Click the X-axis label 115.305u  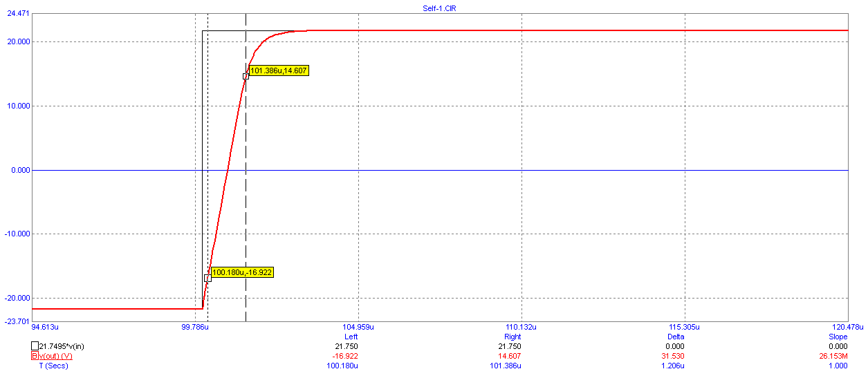point(685,327)
